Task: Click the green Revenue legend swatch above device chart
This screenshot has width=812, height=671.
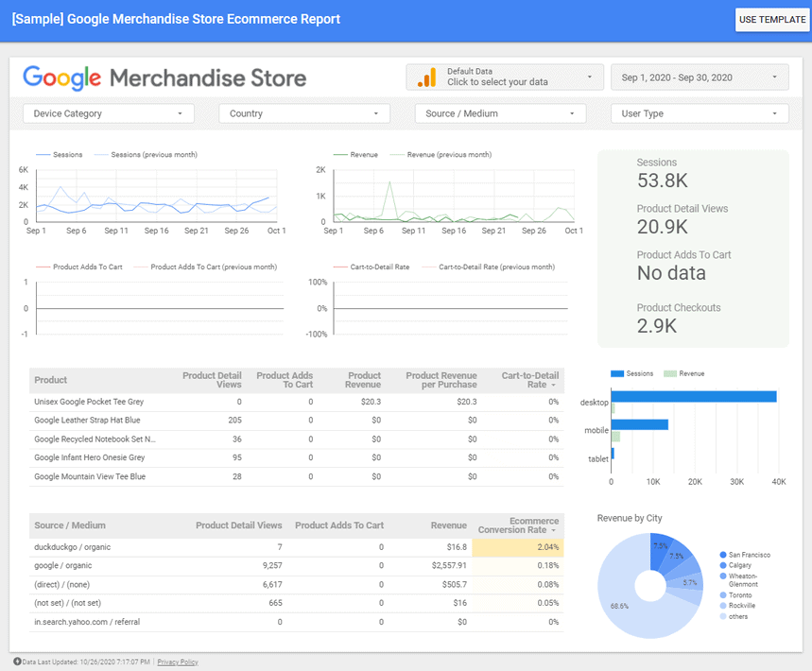Action: (x=671, y=373)
